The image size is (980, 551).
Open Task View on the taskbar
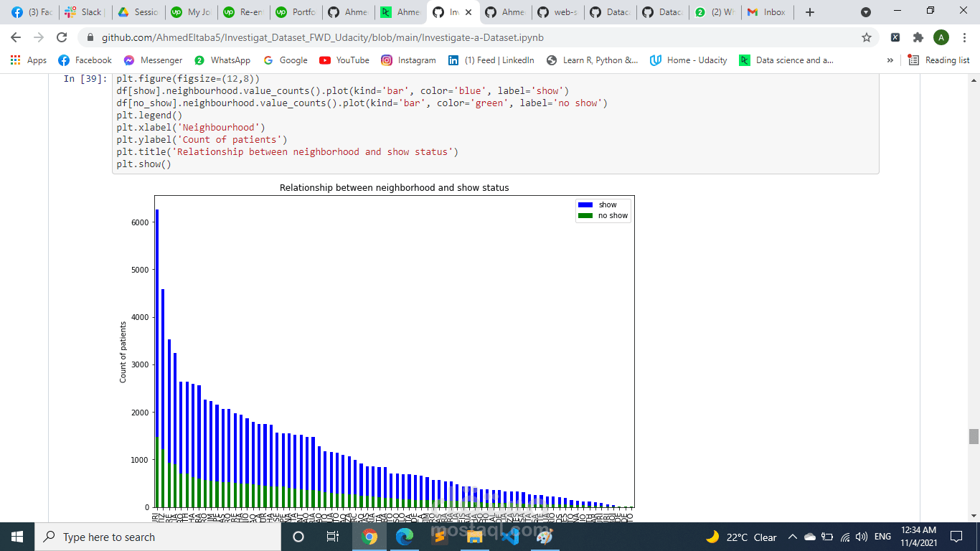[333, 537]
